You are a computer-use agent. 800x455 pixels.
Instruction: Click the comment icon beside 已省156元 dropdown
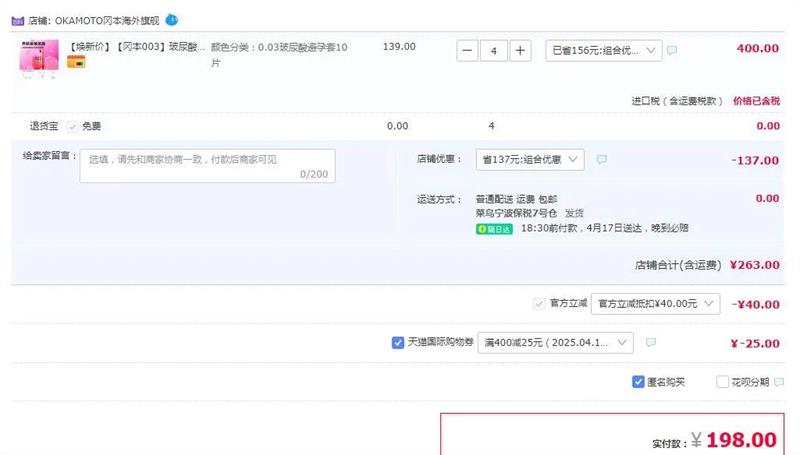click(672, 50)
